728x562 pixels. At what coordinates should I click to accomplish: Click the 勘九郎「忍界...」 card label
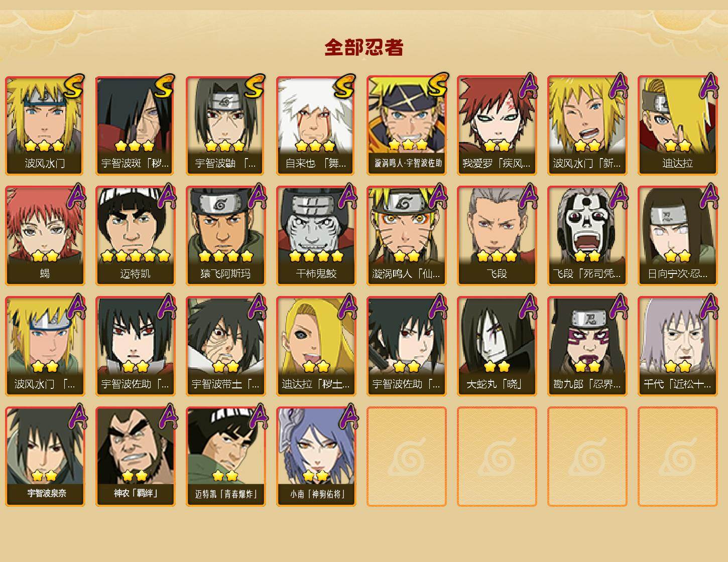587,384
